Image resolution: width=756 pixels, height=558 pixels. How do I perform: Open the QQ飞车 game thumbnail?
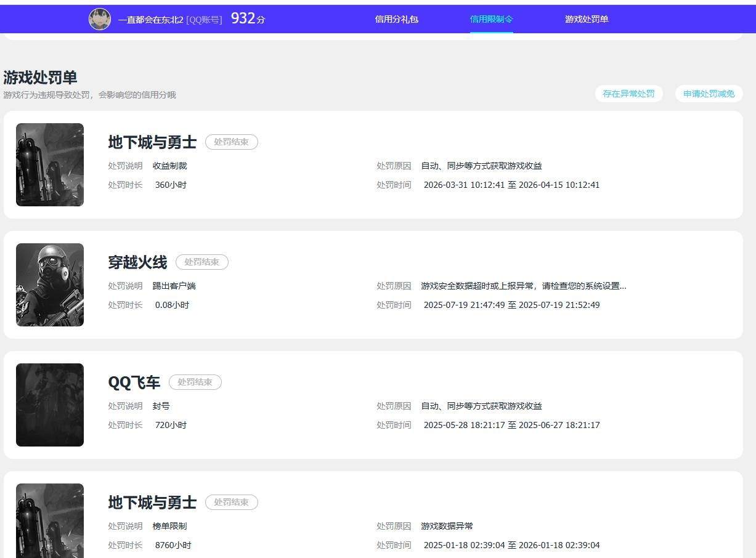tap(50, 405)
